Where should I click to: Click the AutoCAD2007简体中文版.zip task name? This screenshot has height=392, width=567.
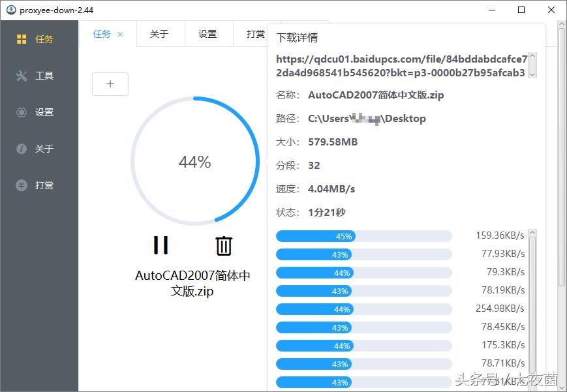tap(193, 283)
